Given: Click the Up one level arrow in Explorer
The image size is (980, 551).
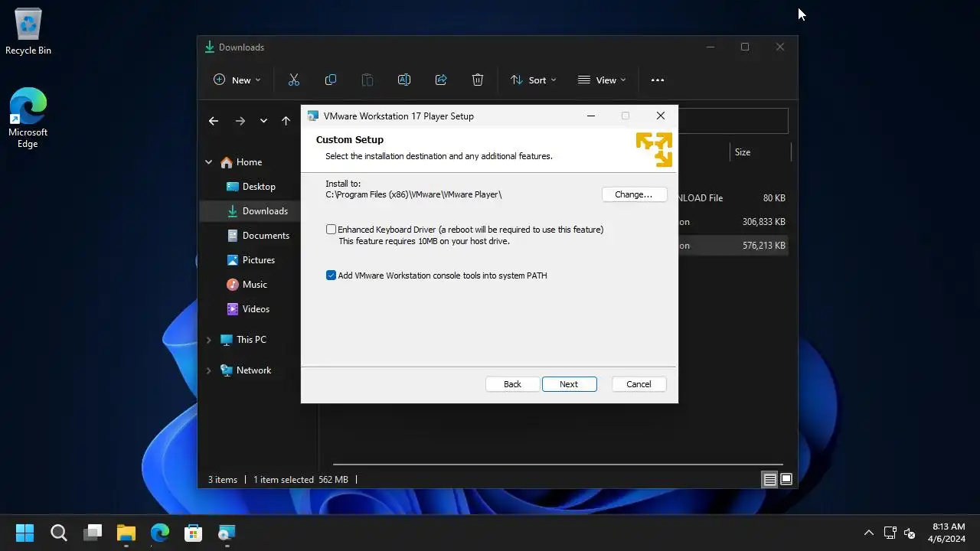Looking at the screenshot, I should [286, 121].
